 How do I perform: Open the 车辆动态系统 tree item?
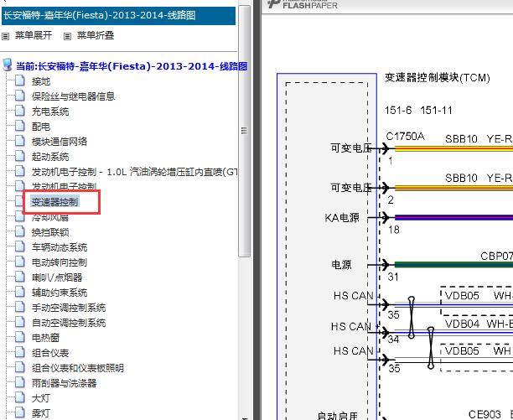(x=60, y=247)
